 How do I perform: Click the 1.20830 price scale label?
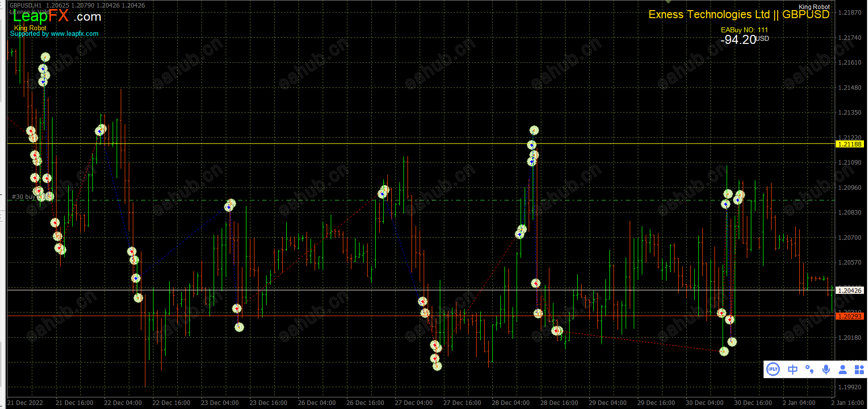click(850, 213)
